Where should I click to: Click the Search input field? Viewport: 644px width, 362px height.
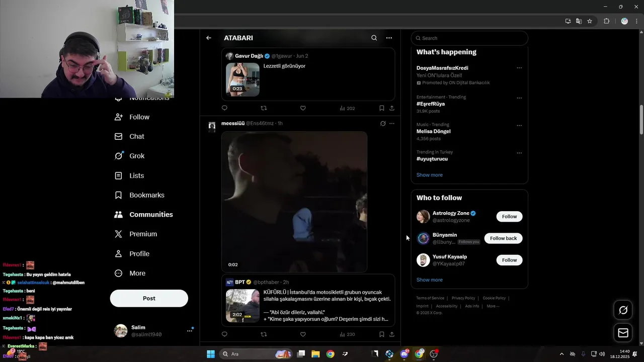point(469,38)
